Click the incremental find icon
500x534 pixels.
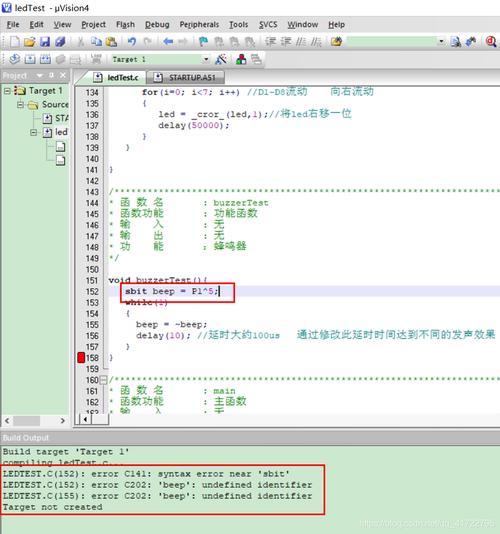(471, 42)
